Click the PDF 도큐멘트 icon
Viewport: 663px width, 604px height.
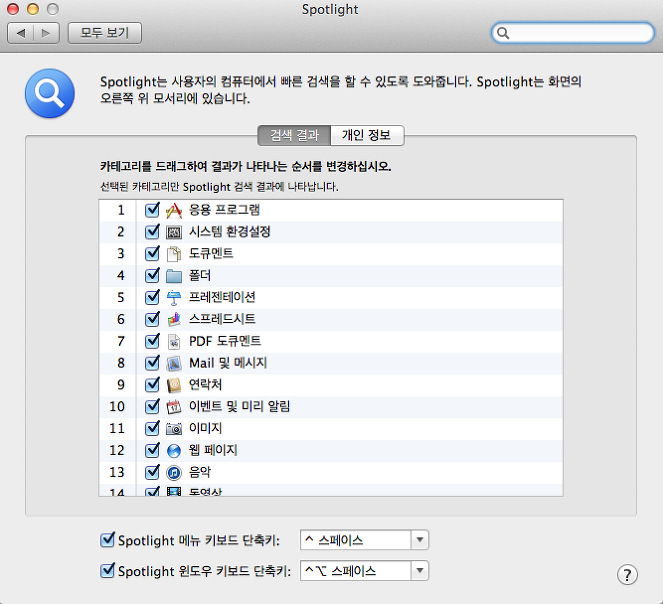click(174, 341)
